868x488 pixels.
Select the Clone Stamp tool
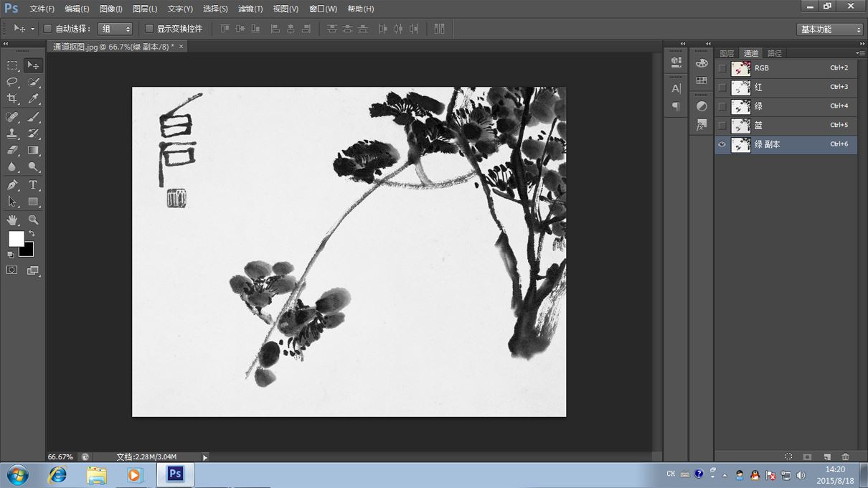12,133
